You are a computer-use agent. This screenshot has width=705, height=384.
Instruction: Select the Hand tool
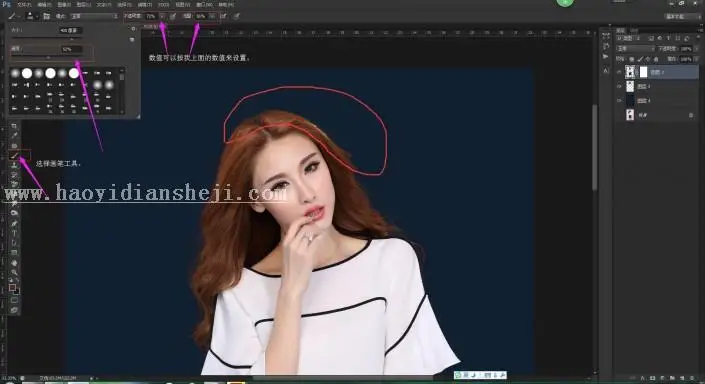(14, 263)
